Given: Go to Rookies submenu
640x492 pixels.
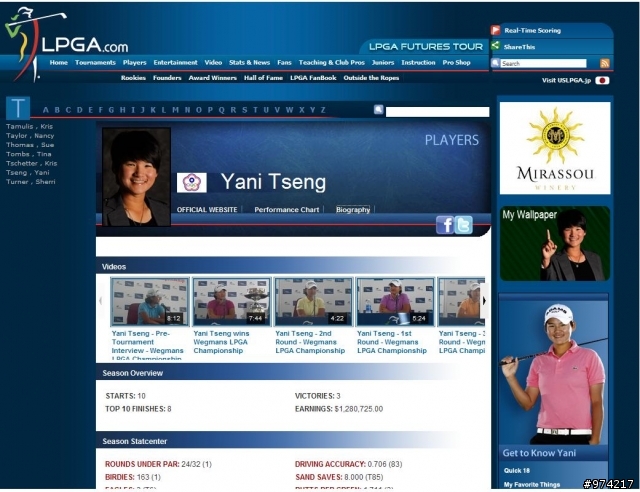Looking at the screenshot, I should coord(133,78).
